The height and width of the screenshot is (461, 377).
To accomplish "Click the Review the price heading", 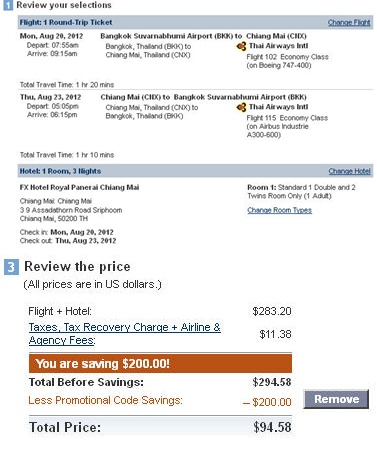I will (77, 267).
